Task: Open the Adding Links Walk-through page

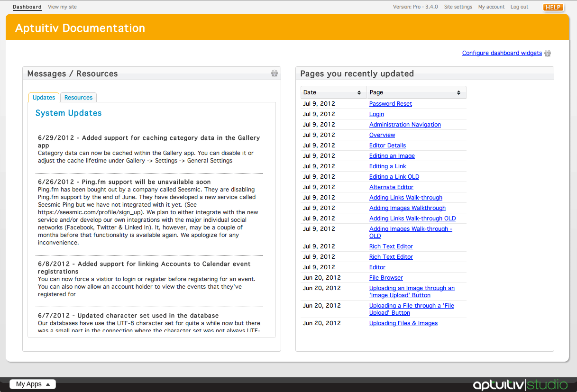Action: (406, 198)
